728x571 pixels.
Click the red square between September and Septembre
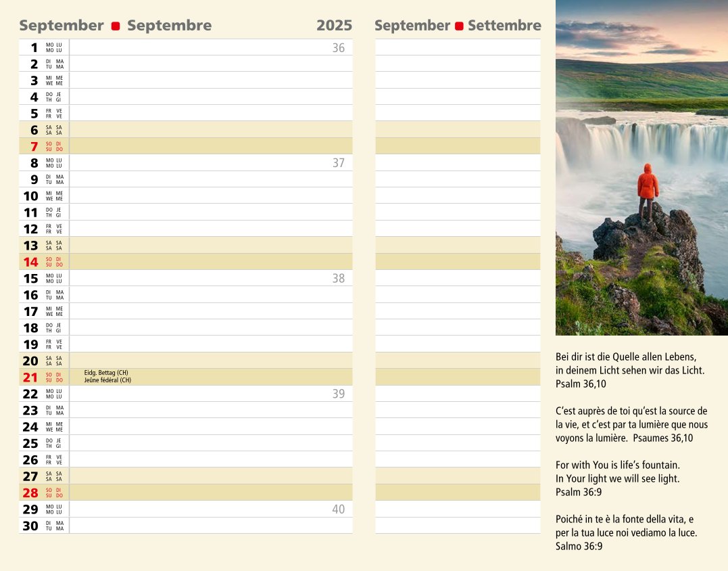116,26
